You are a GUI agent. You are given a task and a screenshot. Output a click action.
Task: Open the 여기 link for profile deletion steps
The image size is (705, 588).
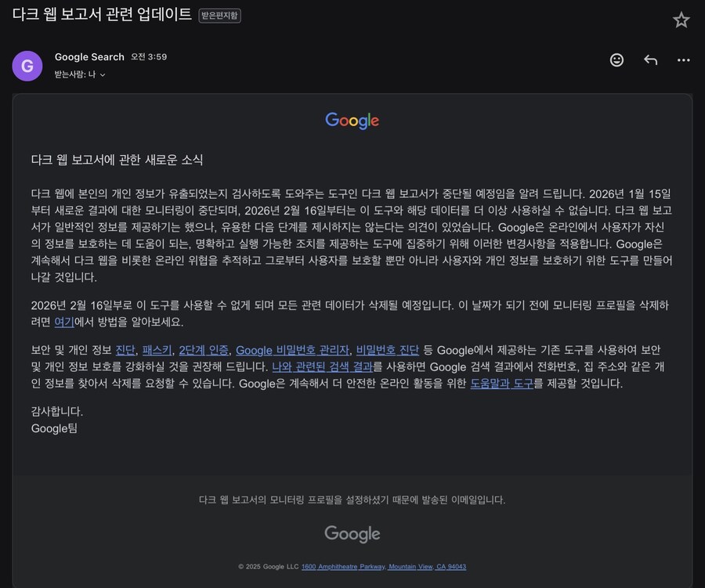[x=63, y=321]
